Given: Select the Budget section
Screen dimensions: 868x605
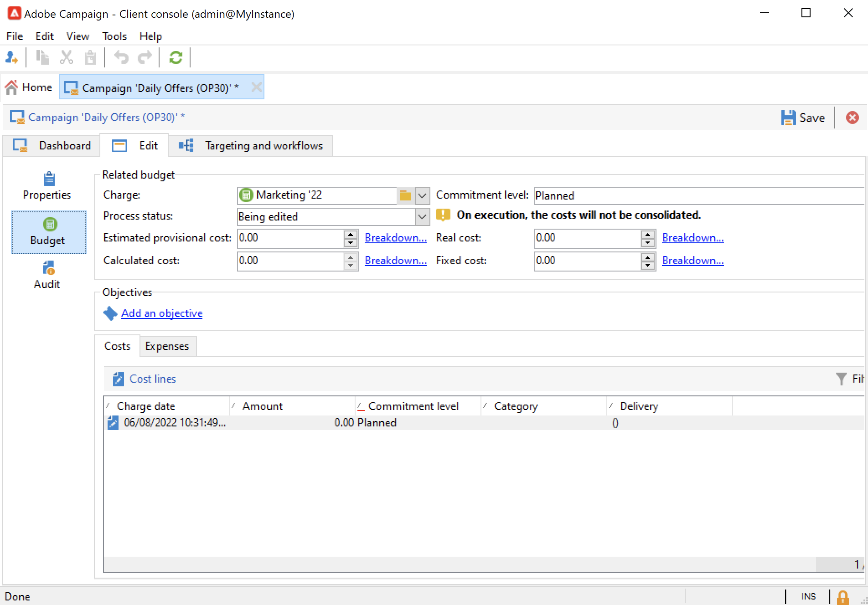Looking at the screenshot, I should click(x=48, y=232).
